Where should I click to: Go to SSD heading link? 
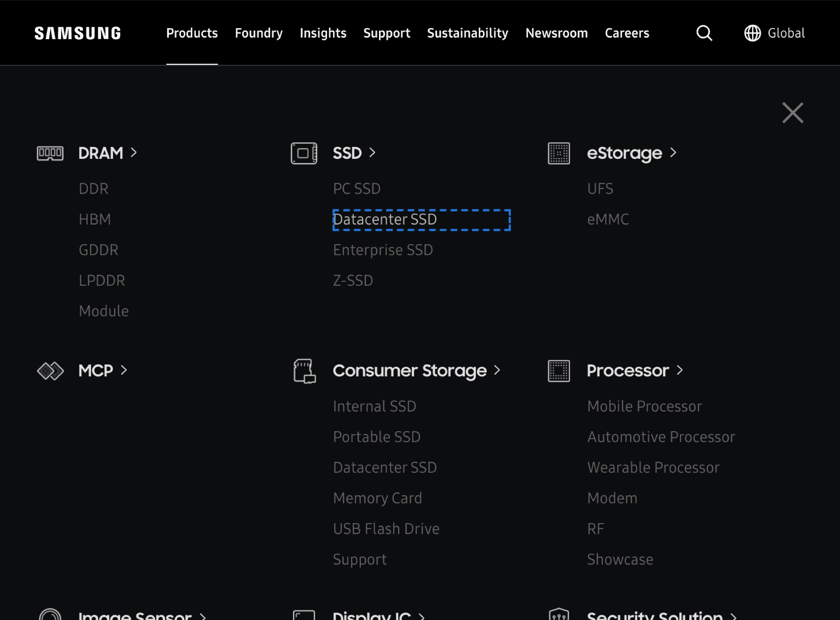pyautogui.click(x=347, y=153)
